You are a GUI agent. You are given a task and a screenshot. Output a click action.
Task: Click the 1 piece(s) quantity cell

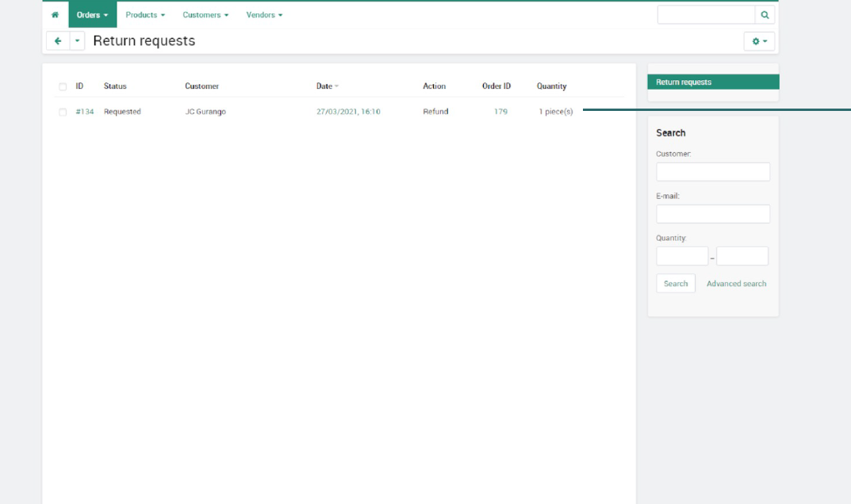[x=556, y=111]
